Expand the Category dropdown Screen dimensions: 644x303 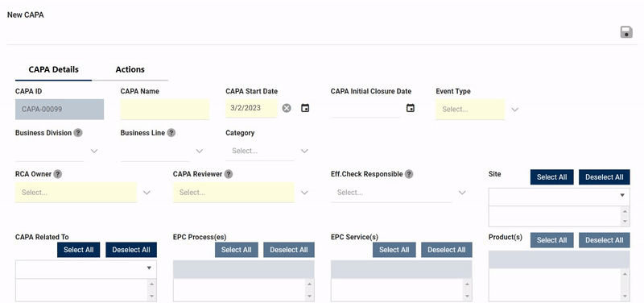pos(304,151)
